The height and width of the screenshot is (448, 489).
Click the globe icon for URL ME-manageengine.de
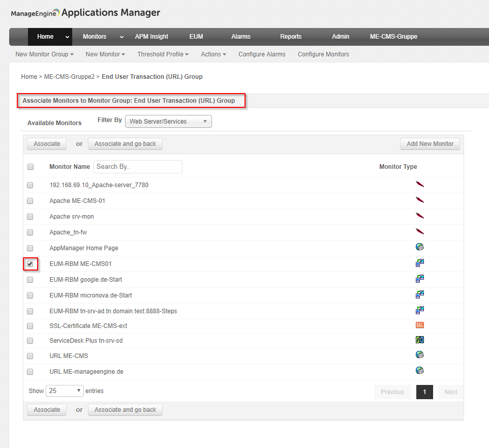pos(420,371)
